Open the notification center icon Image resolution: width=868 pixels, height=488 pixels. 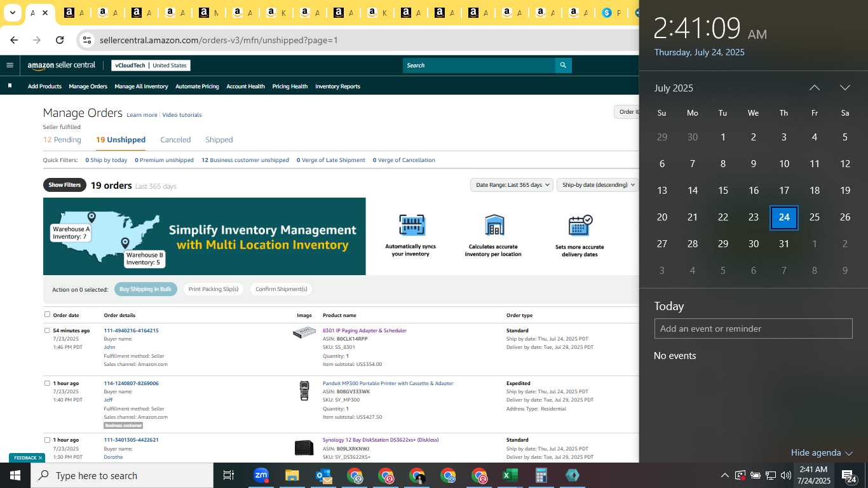(x=848, y=475)
